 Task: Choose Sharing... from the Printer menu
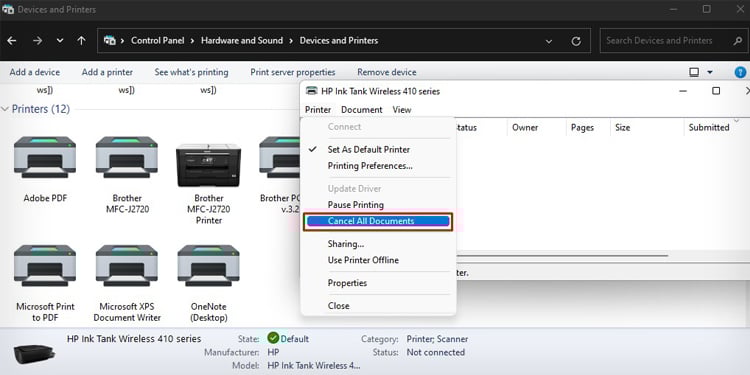pyautogui.click(x=378, y=244)
